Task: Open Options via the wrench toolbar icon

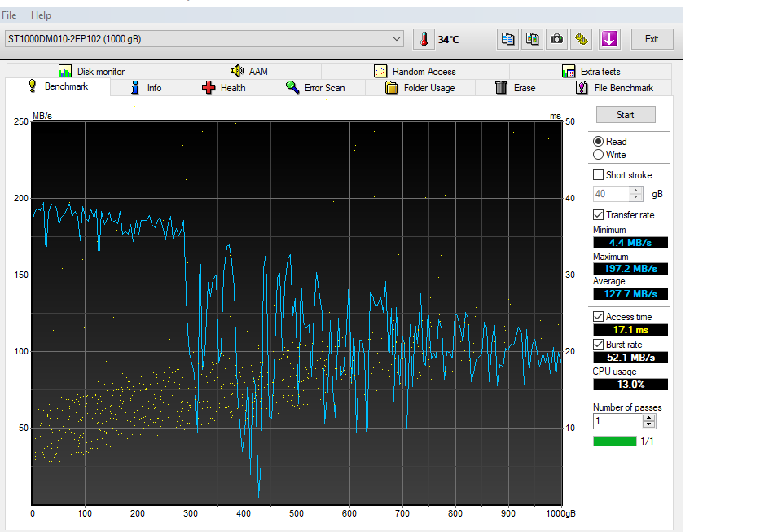Action: point(582,39)
